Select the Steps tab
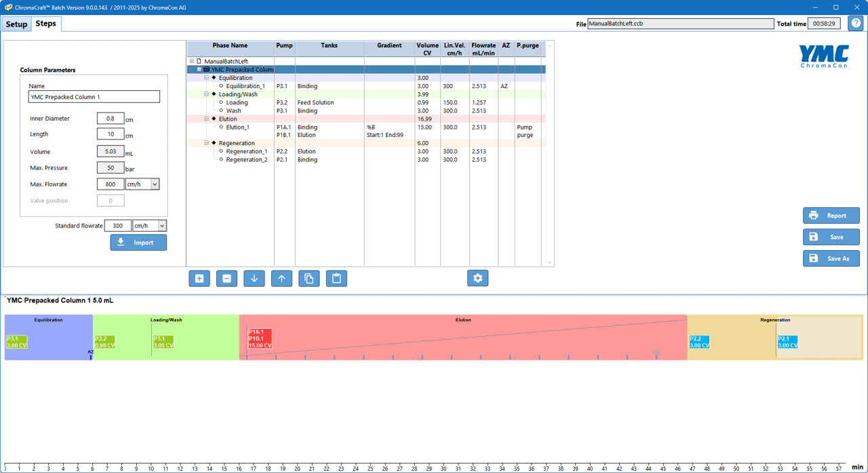 (x=46, y=23)
